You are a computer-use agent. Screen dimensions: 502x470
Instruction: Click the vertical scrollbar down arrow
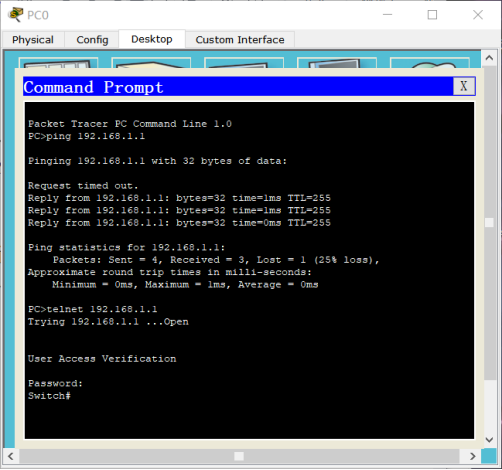(489, 440)
